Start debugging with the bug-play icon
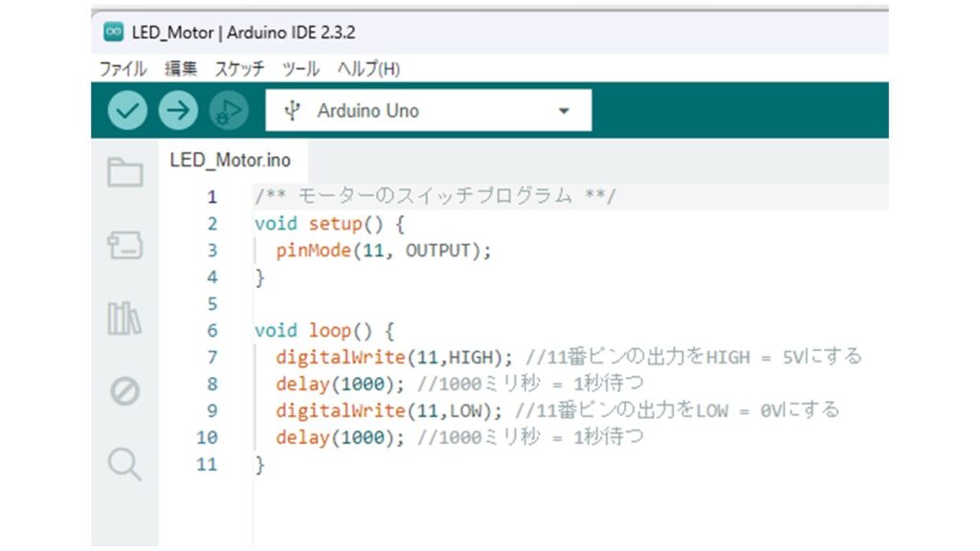 [x=228, y=111]
